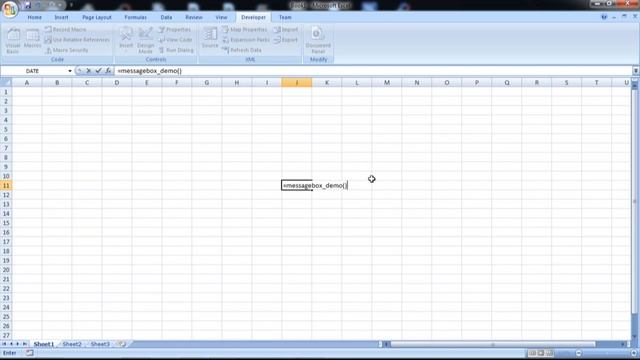Open XML Map Properties
The image size is (640, 360).
point(244,29)
